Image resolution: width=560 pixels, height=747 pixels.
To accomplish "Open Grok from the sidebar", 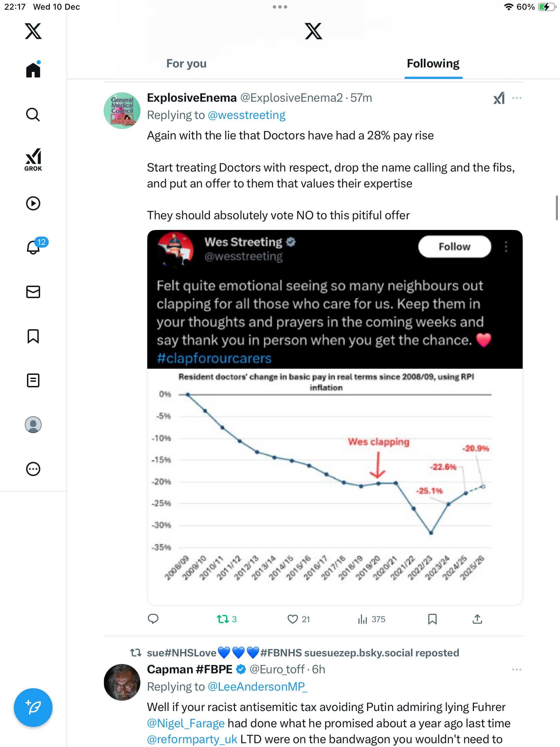I will 33,159.
